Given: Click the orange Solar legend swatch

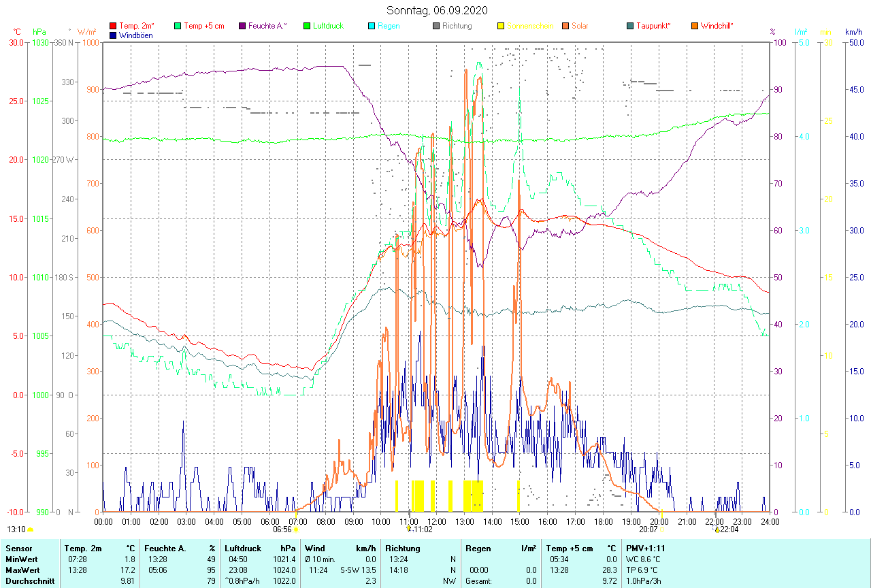Looking at the screenshot, I should click(565, 26).
